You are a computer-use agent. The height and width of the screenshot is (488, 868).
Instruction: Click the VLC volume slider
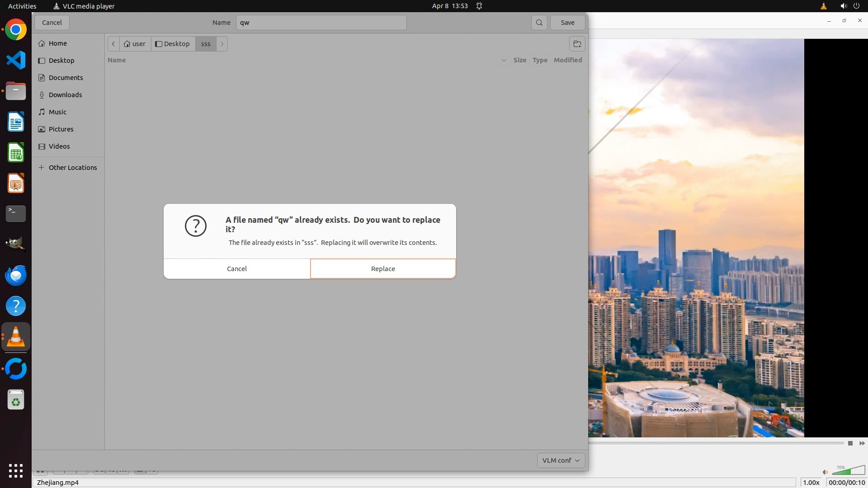click(x=848, y=471)
